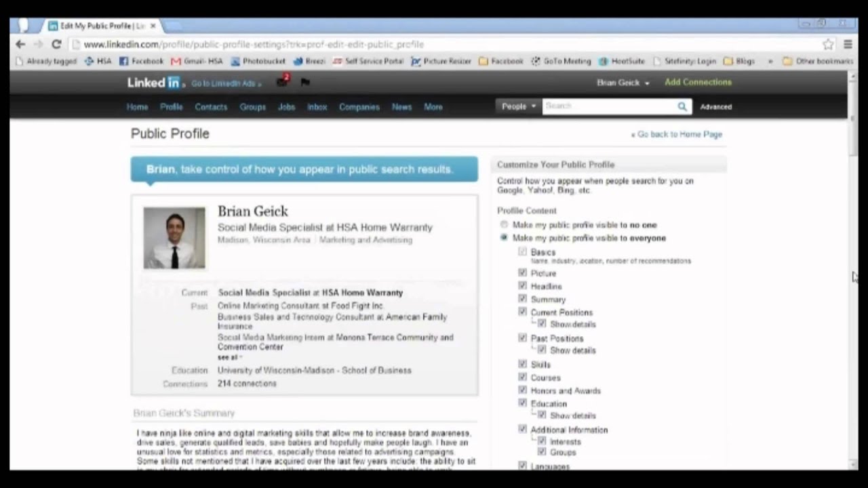Bookmark this page with the star icon
Screen dimensions: 868x488
click(828, 44)
